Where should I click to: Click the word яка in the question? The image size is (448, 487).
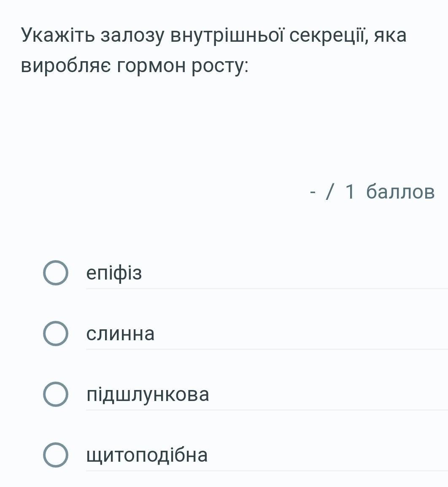[x=390, y=36]
